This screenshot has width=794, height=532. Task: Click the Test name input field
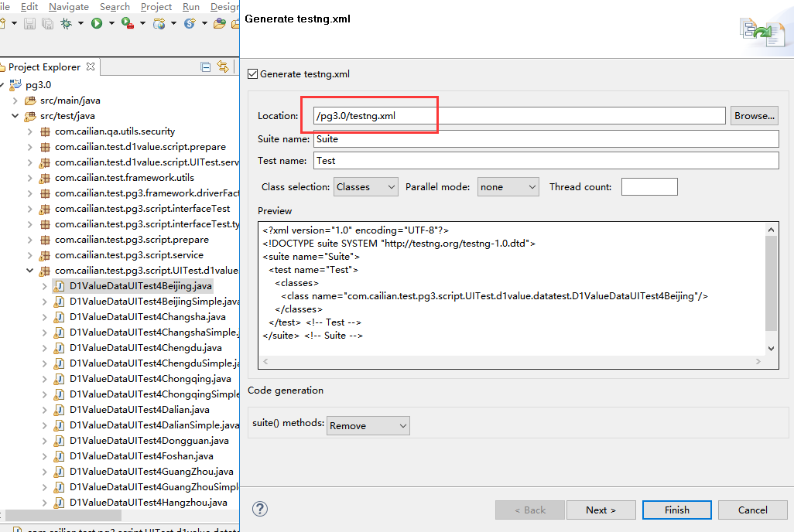pos(546,161)
